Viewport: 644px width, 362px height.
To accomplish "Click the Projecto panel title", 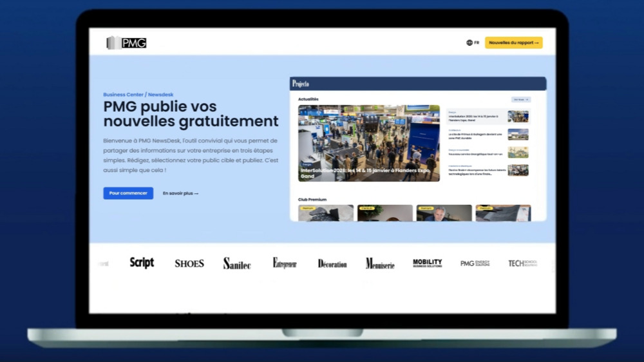I will coord(301,84).
